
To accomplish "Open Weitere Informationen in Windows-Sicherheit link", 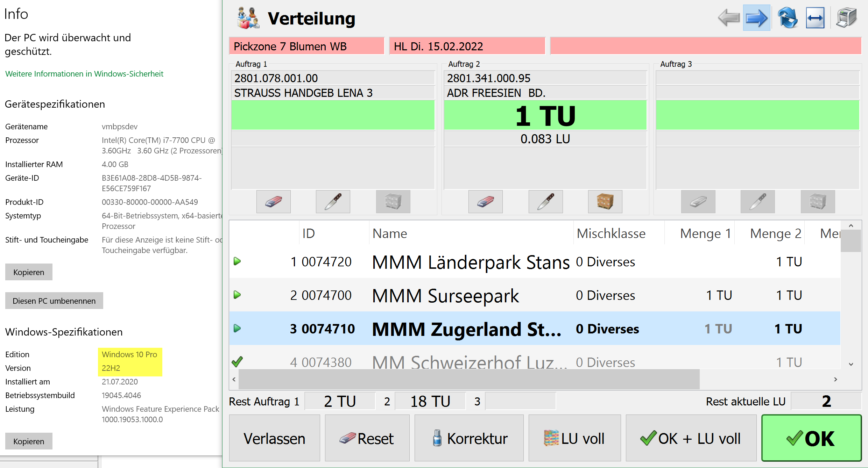I will [84, 74].
